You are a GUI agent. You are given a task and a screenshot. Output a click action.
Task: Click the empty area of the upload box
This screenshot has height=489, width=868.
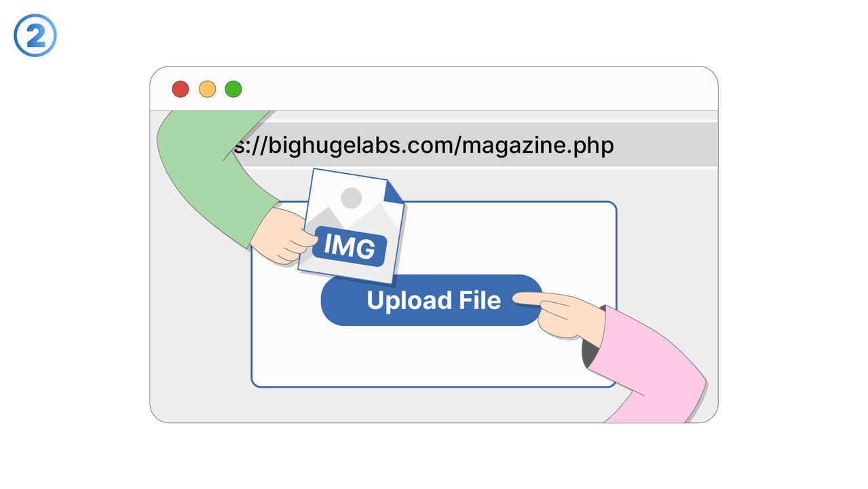tap(434, 357)
